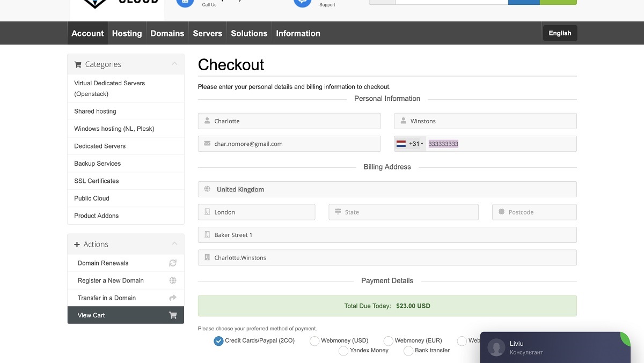
Task: Click the Domain Renewals refresh icon
Action: [x=173, y=263]
